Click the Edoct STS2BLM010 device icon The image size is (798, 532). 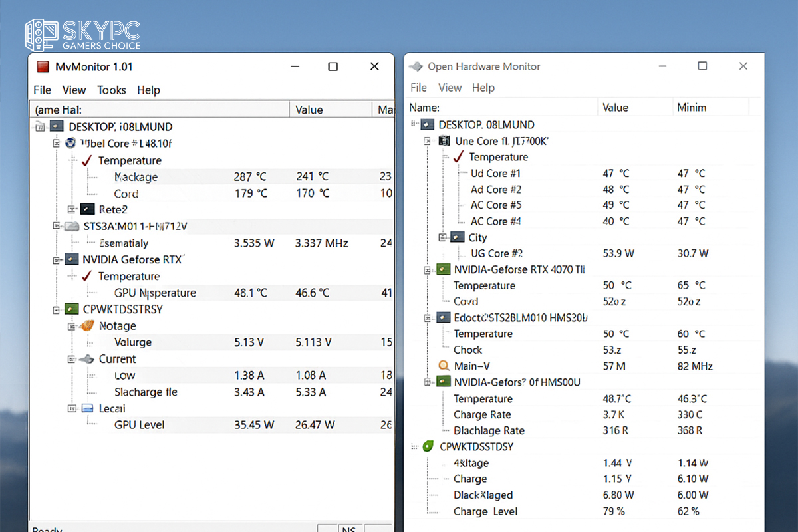click(443, 318)
